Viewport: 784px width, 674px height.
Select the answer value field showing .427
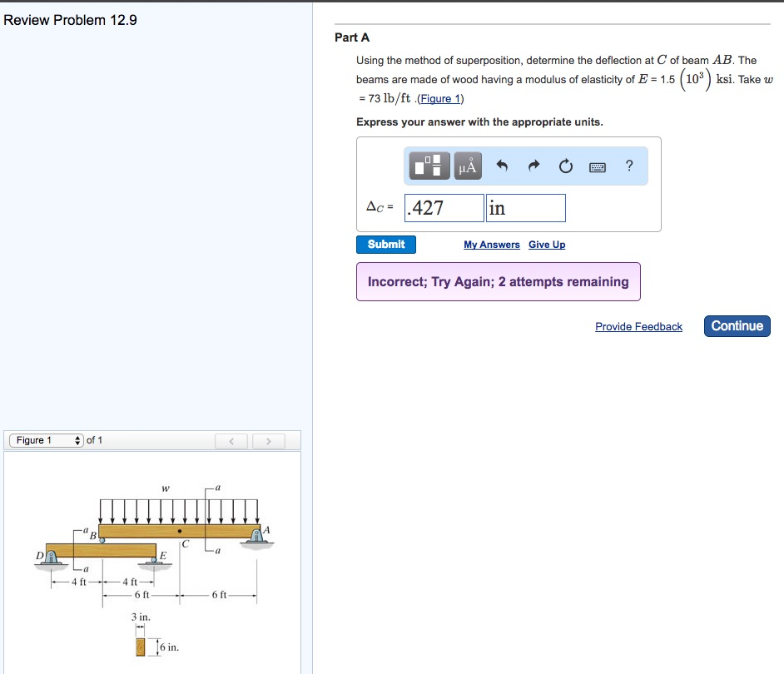[443, 207]
